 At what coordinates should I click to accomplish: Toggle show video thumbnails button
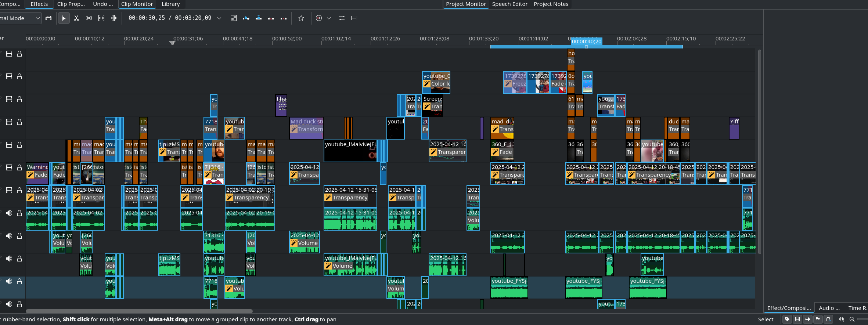tap(797, 319)
